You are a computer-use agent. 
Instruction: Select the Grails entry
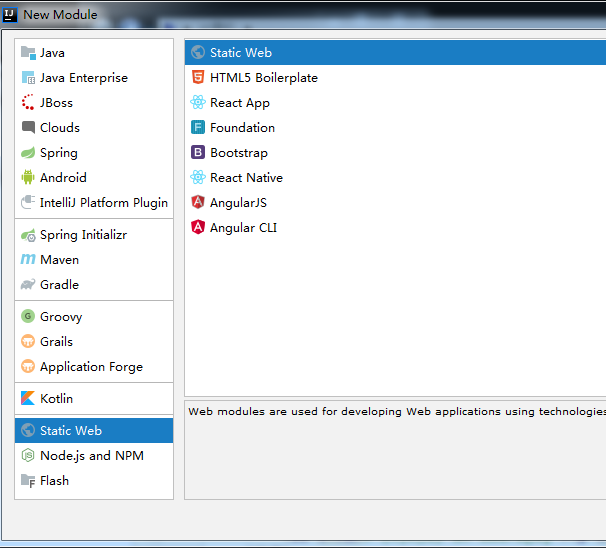pos(94,342)
